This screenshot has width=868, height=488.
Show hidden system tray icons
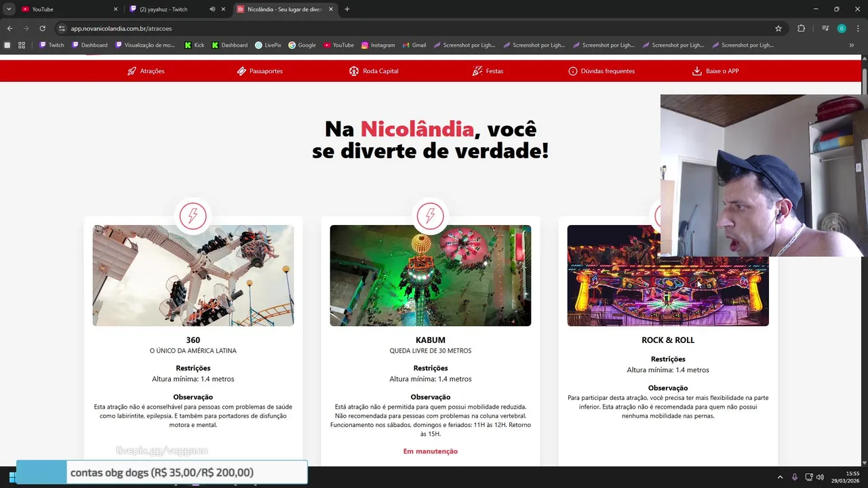pyautogui.click(x=780, y=477)
